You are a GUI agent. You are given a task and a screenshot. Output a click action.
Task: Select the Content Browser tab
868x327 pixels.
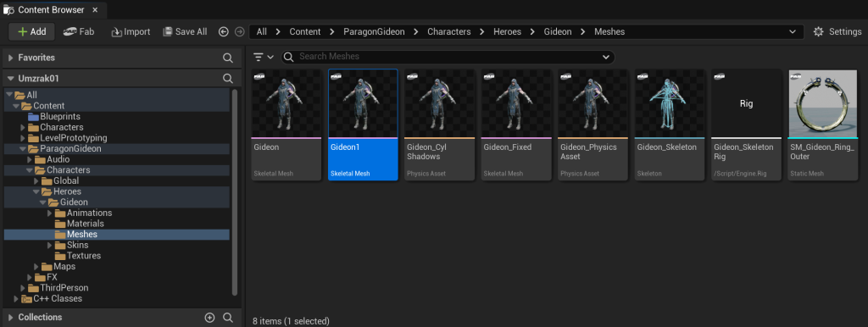pyautogui.click(x=51, y=9)
